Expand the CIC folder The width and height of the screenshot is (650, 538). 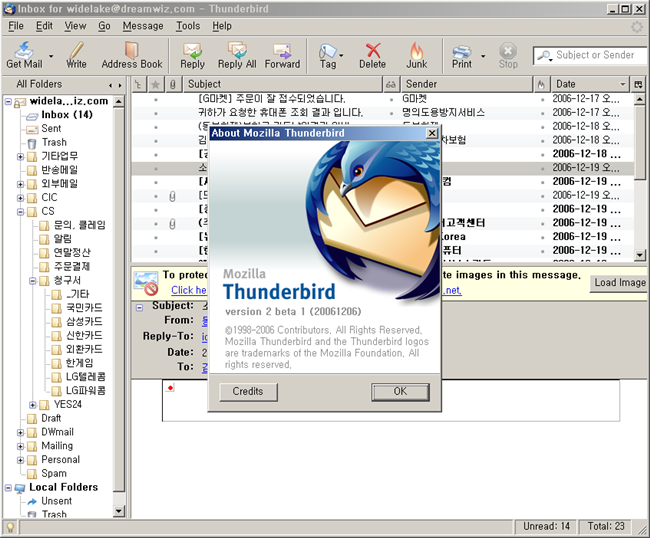click(x=20, y=198)
